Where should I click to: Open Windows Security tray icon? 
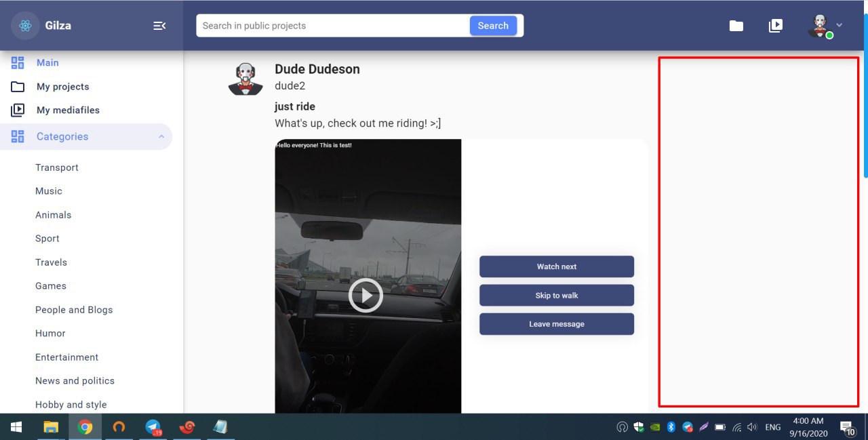(638, 427)
